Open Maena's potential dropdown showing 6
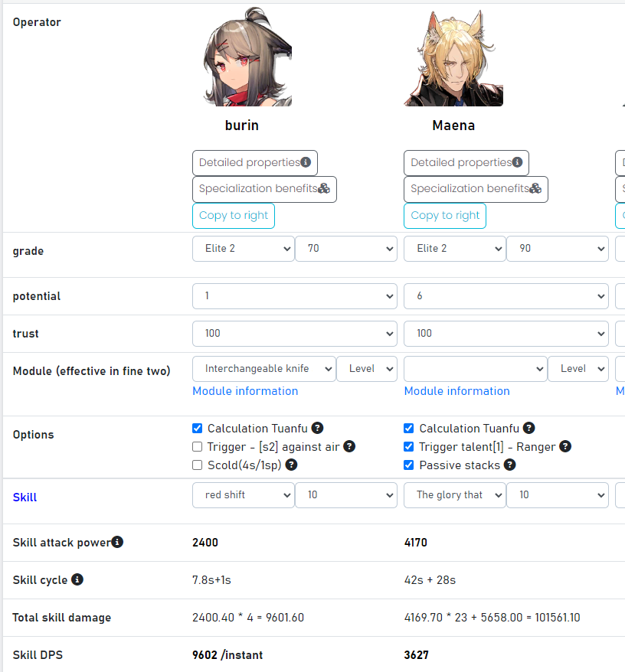This screenshot has height=672, width=625. coord(506,296)
